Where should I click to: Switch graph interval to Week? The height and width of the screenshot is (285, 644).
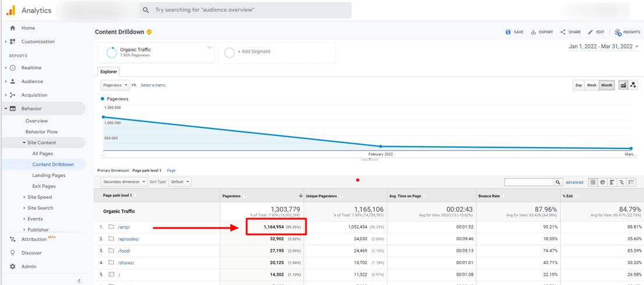coord(591,85)
